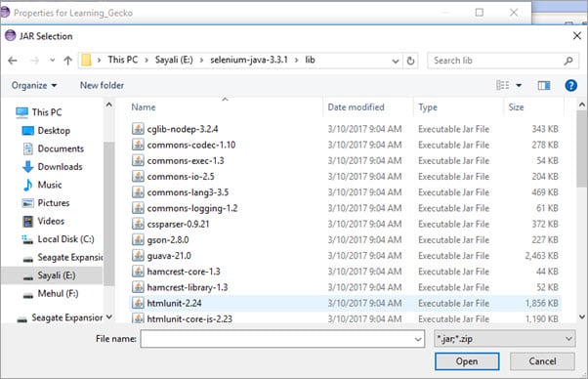Expand address bar history dropdown
Screen dimensions: 588x379
(x=396, y=61)
